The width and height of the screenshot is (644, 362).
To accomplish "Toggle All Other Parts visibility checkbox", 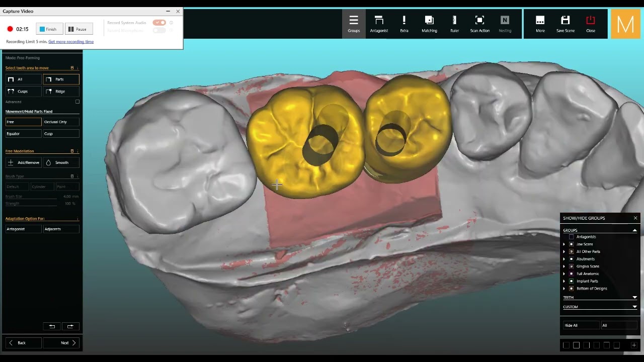I will pos(571,251).
